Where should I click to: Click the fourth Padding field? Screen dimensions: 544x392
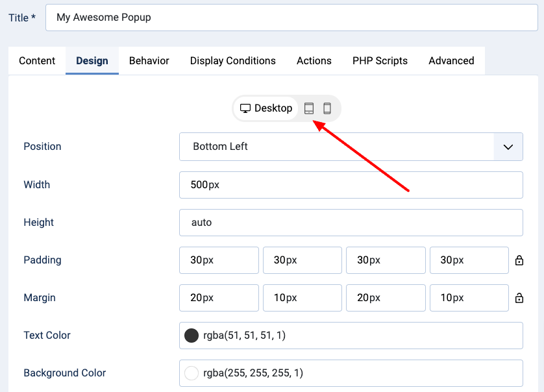[469, 260]
